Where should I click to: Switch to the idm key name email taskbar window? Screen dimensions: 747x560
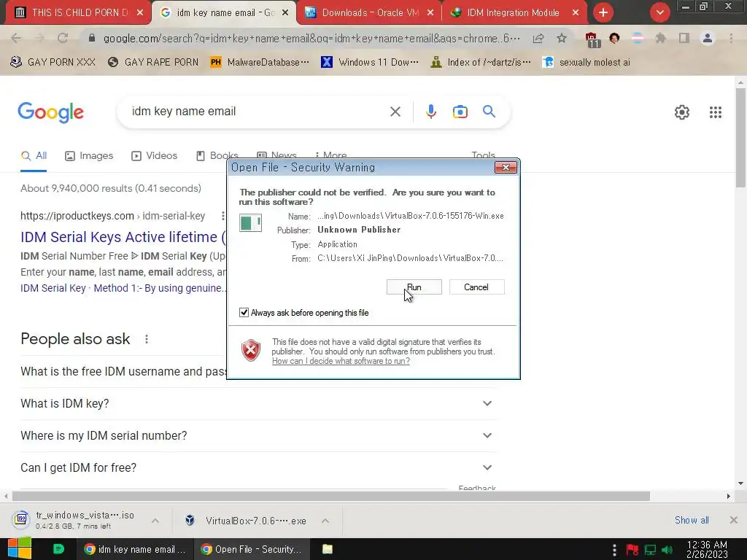tap(135, 549)
